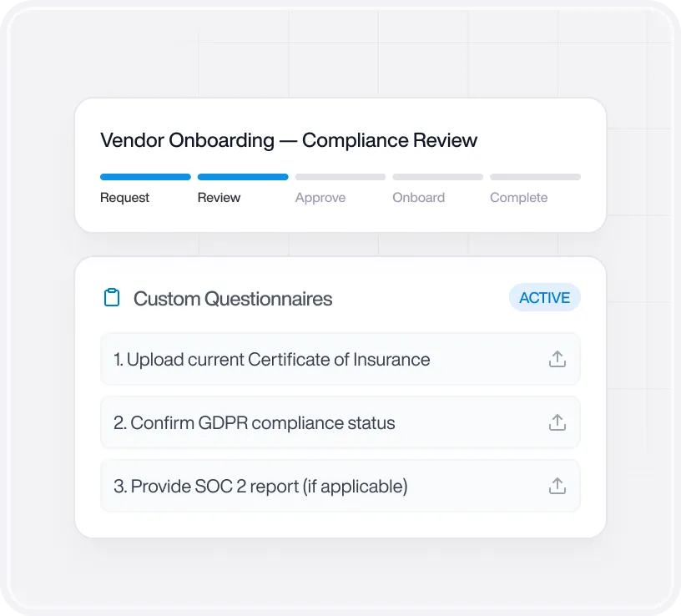Viewport: 681px width, 616px height.
Task: Click the Custom Questionnaires heading
Action: coord(233,299)
